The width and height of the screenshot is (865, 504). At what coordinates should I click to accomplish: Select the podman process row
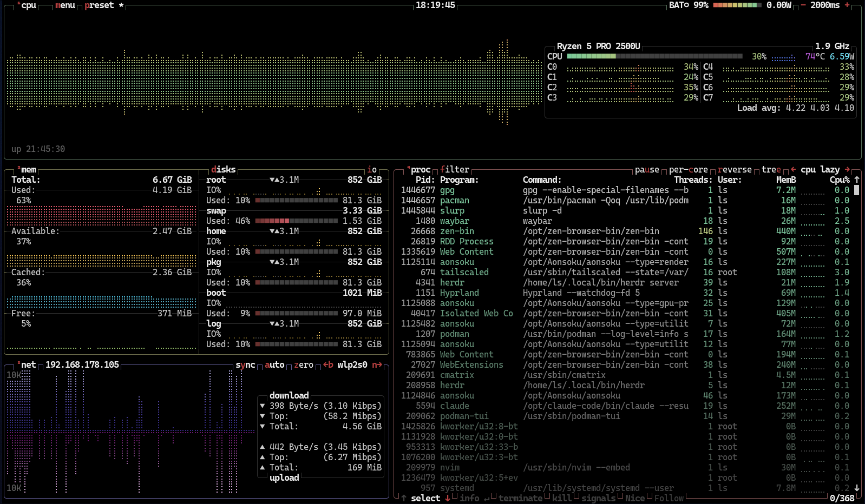point(625,334)
